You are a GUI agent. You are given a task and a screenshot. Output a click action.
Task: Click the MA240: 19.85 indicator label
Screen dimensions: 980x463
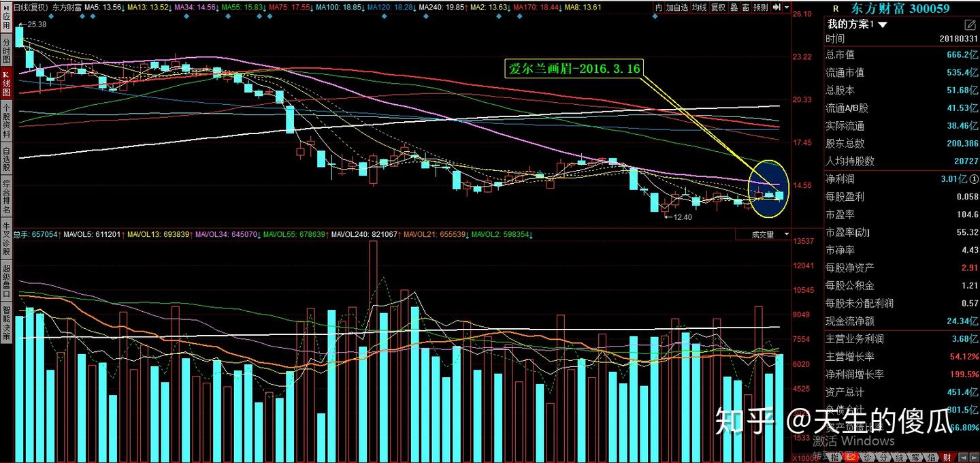[x=442, y=7]
